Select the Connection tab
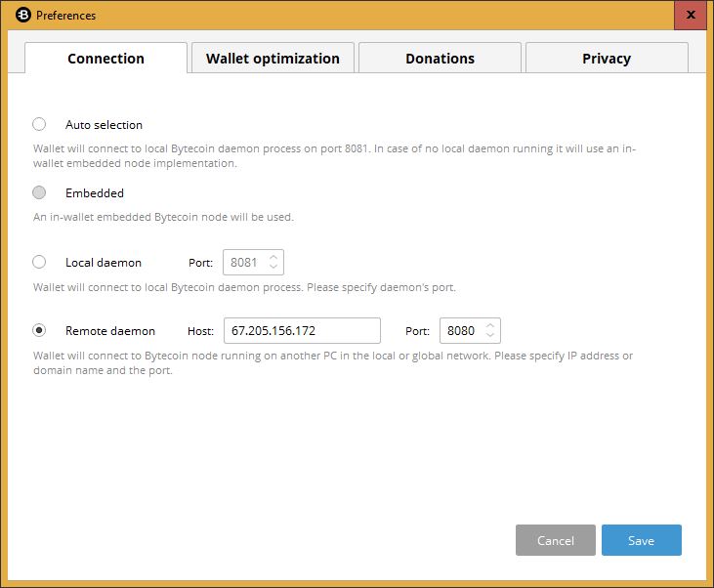This screenshot has width=714, height=588. (105, 58)
